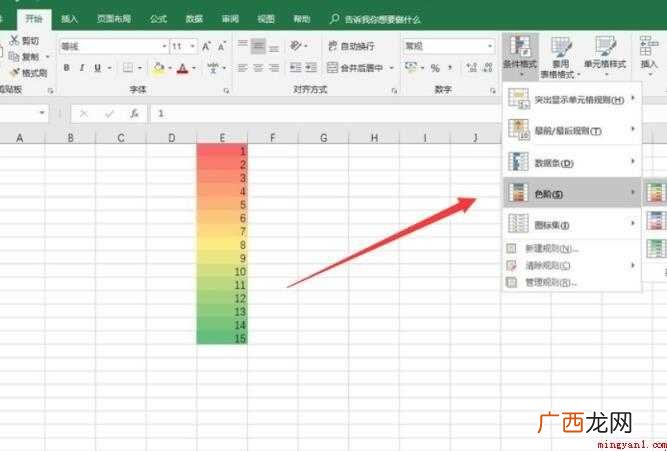Click the Tell Me search box

pos(376,19)
